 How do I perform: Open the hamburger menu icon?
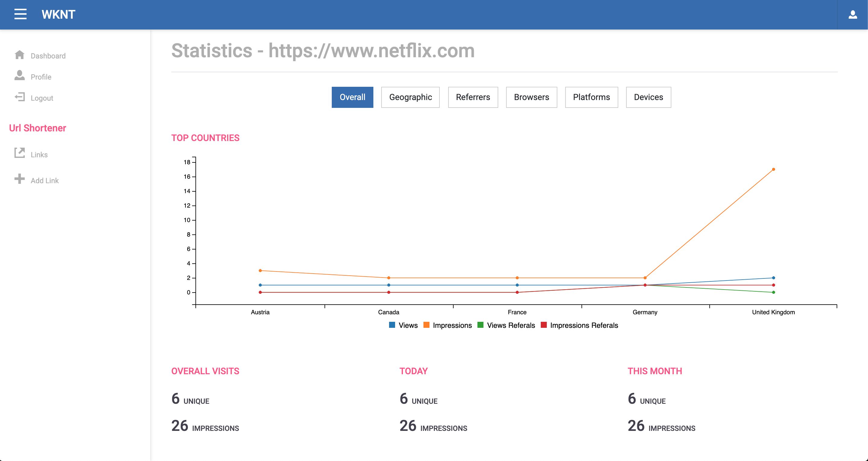(20, 14)
